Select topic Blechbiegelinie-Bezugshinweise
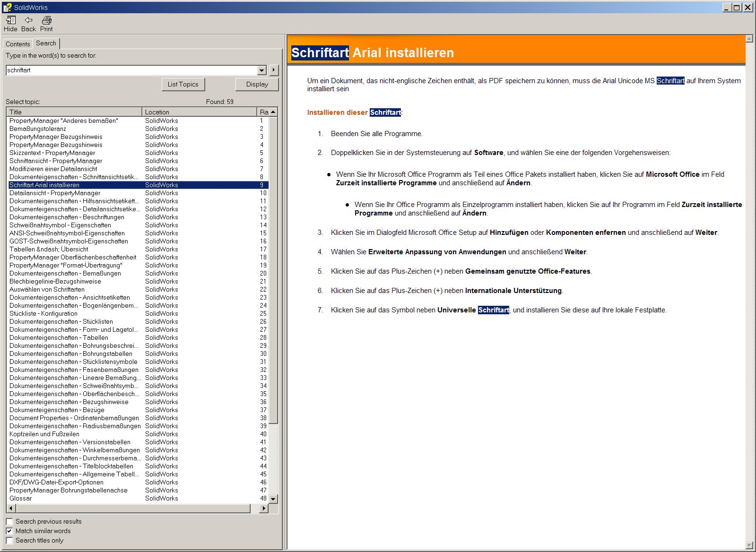The height and width of the screenshot is (552, 756). 138,281
